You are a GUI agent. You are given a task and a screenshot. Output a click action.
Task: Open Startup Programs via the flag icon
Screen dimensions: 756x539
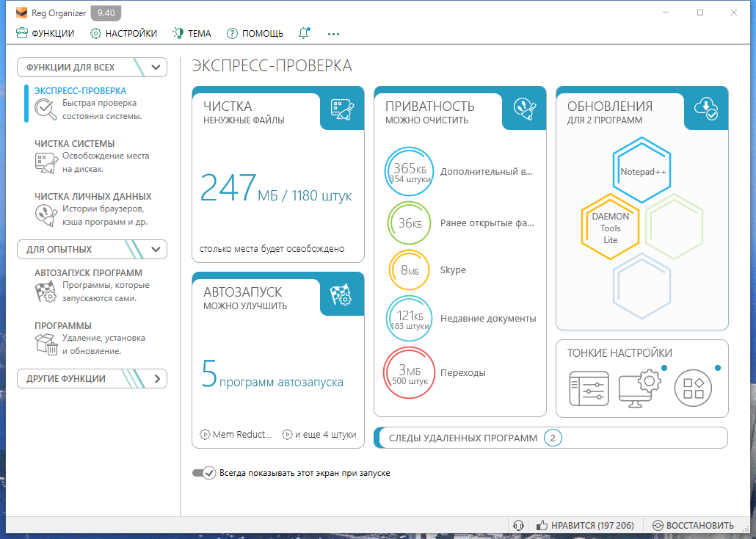click(46, 290)
